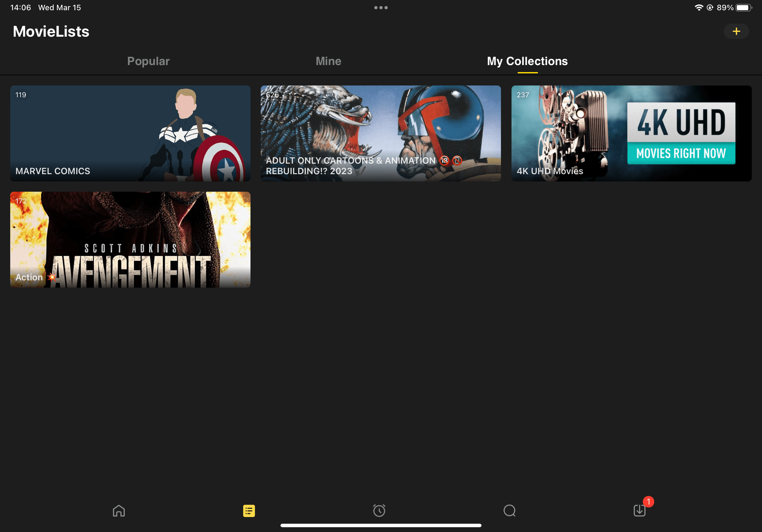Tap the multitasking dots at top center
Image resolution: width=762 pixels, height=532 pixels.
click(x=381, y=7)
